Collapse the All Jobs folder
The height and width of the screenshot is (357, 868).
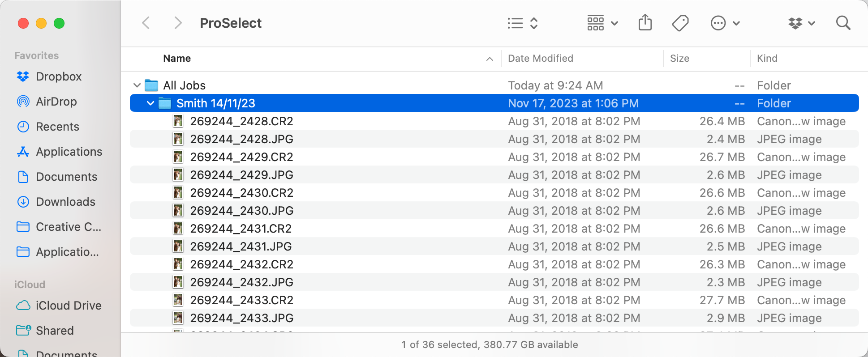pyautogui.click(x=137, y=85)
